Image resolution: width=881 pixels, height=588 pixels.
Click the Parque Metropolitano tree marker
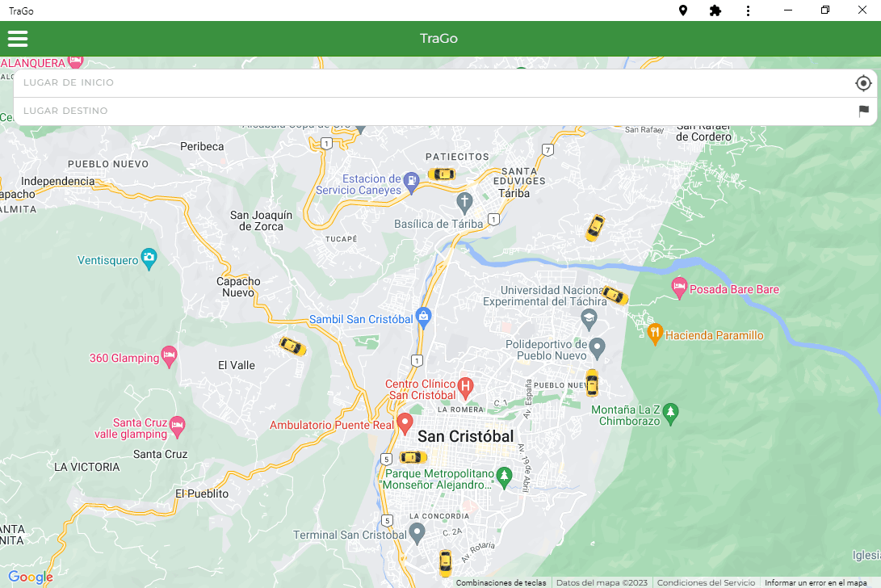tap(504, 477)
